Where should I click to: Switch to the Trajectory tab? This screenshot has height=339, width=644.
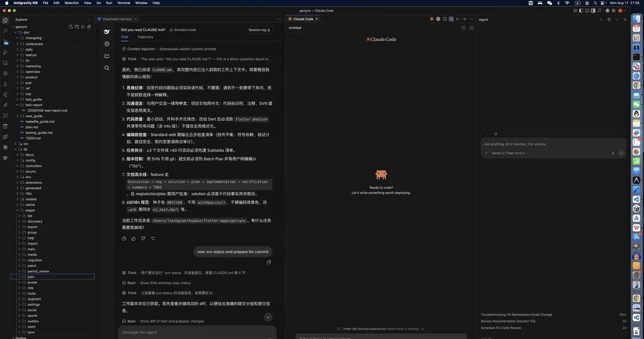145,37
